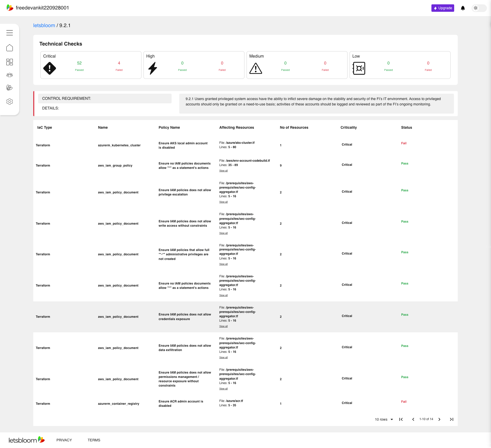Click the /azure/aks-cluster.tf file reference

pos(240,143)
